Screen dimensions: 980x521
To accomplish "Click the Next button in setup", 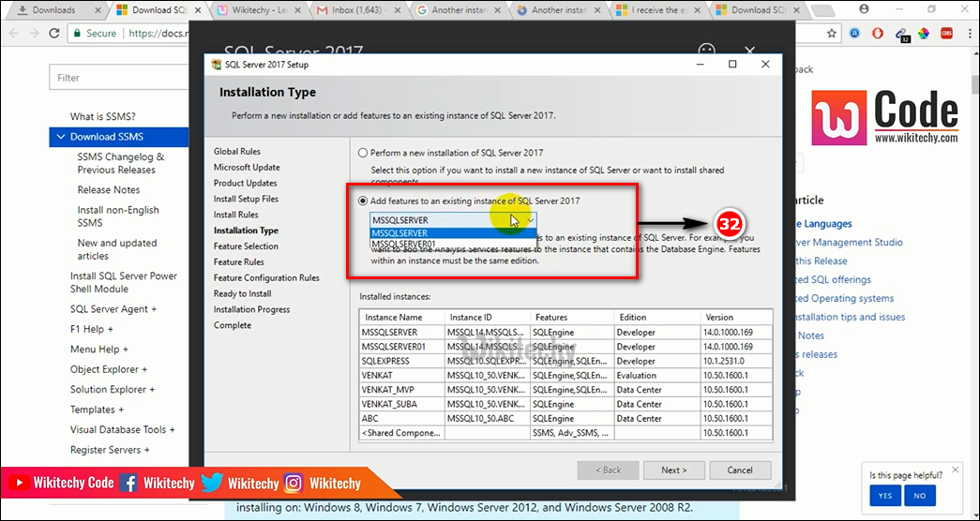I will [x=673, y=470].
